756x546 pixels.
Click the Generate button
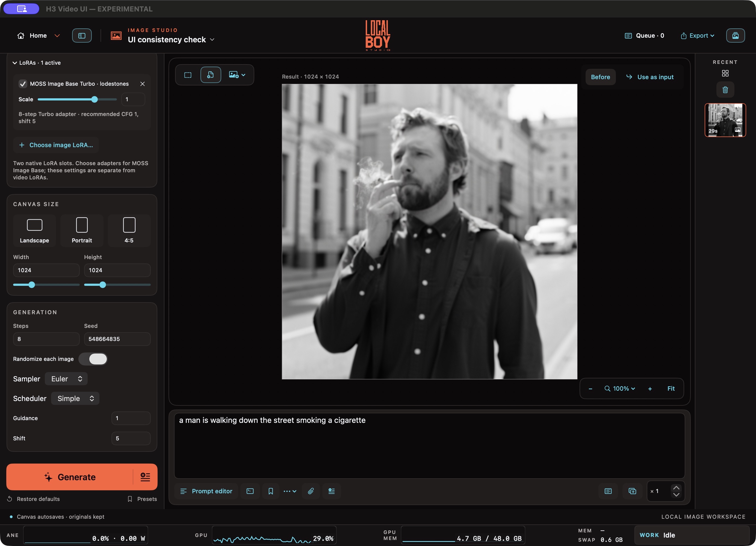(x=70, y=477)
